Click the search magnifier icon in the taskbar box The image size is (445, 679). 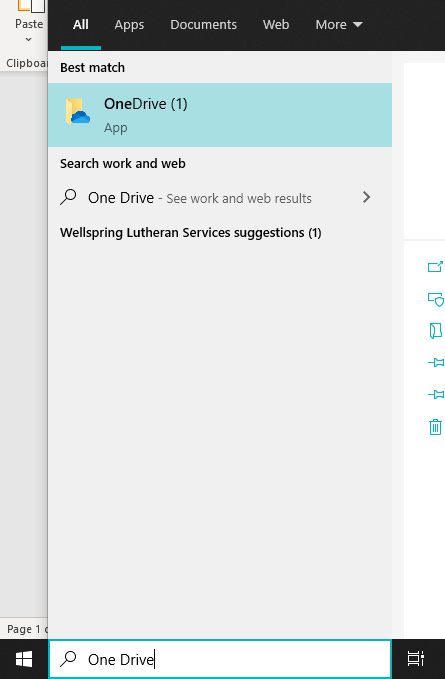(x=68, y=659)
